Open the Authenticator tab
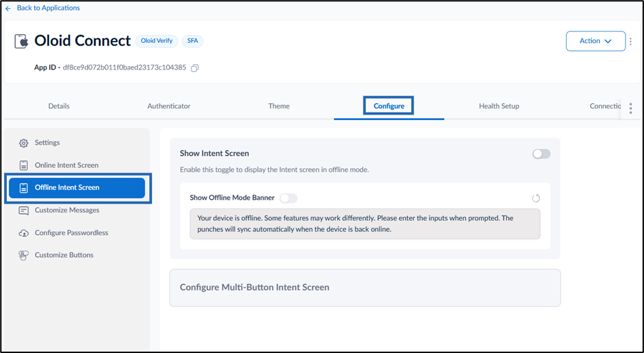The width and height of the screenshot is (644, 353). 169,106
